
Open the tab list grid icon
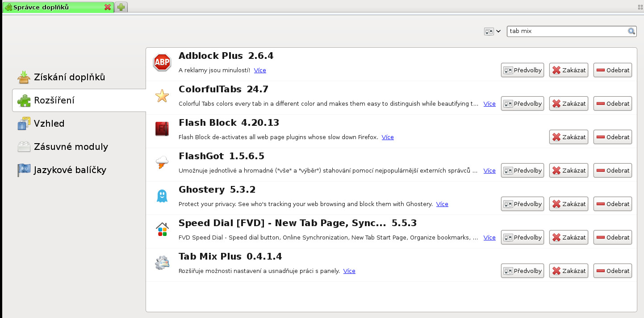tap(640, 7)
